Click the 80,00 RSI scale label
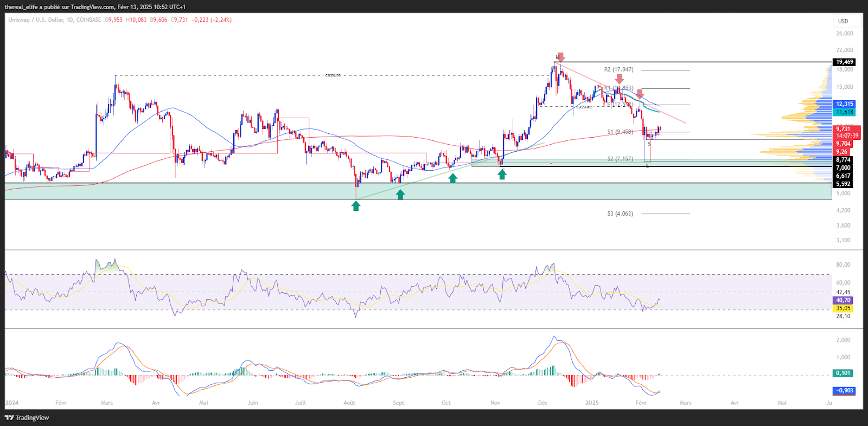The height and width of the screenshot is (426, 868). point(844,265)
